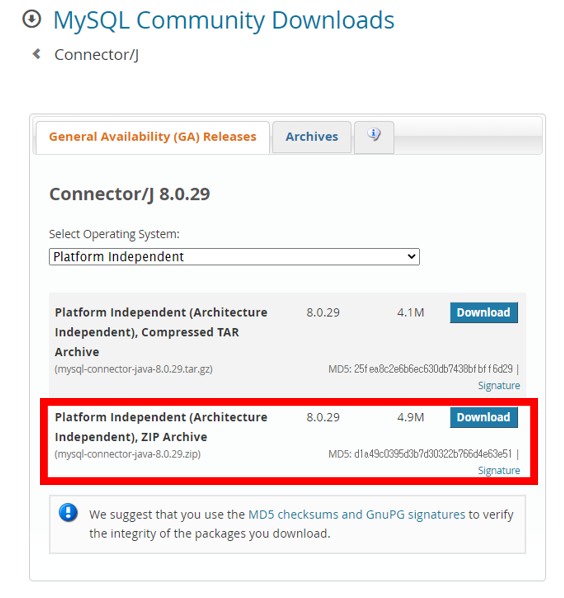Click the Select Operating System label
The image size is (564, 598).
[x=114, y=234]
